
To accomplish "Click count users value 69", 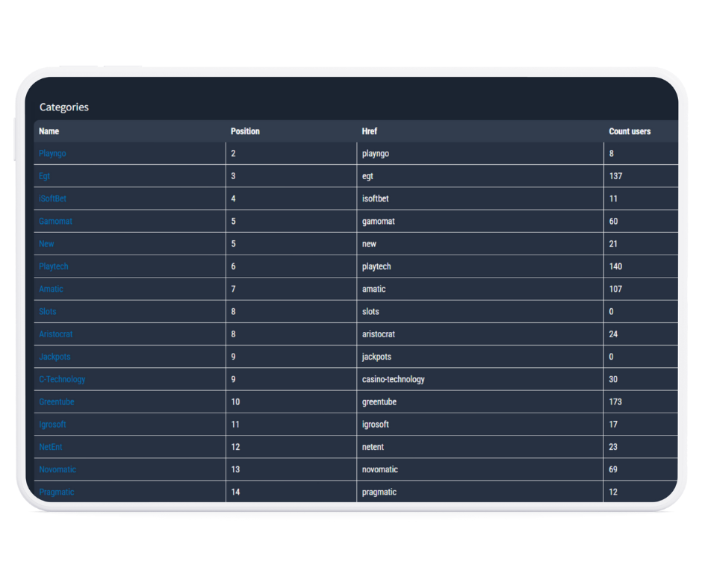I will 613,469.
